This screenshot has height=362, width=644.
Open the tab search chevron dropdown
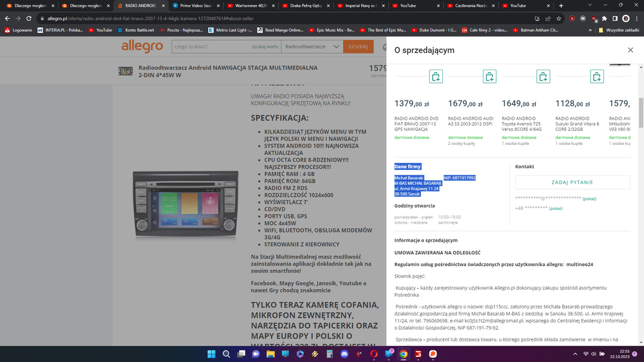[590, 5]
